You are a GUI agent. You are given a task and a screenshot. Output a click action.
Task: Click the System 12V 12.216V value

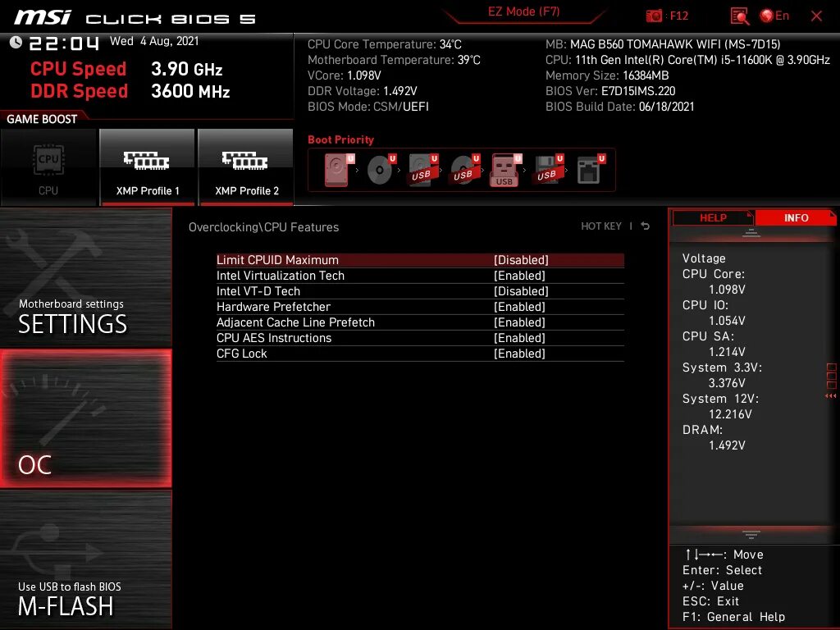coord(729,414)
